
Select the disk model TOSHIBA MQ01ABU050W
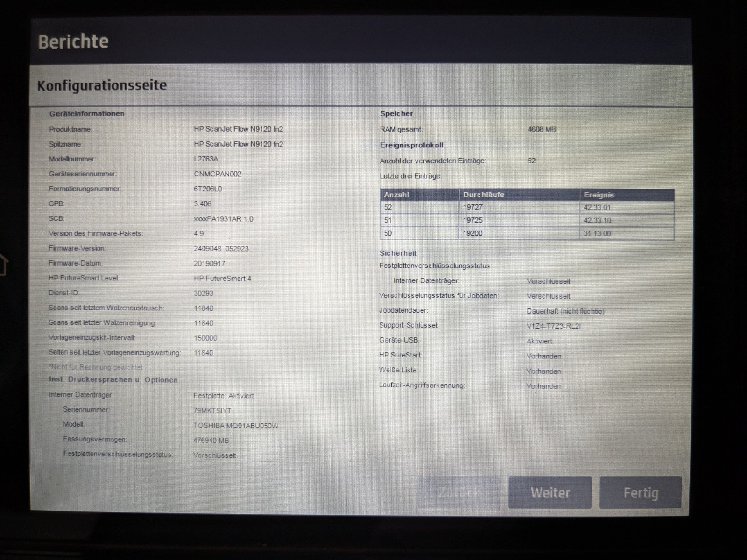coord(236,426)
